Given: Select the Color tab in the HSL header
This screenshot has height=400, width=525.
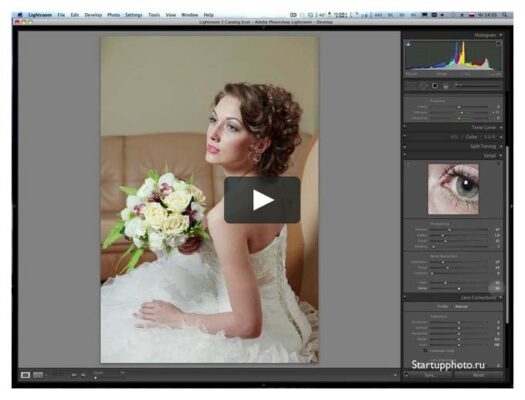Looking at the screenshot, I should pos(471,137).
